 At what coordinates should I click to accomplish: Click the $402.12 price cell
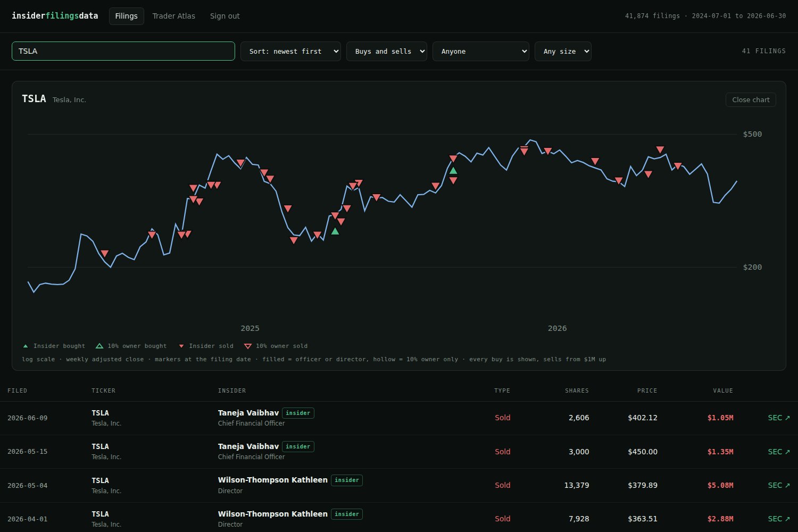643,418
